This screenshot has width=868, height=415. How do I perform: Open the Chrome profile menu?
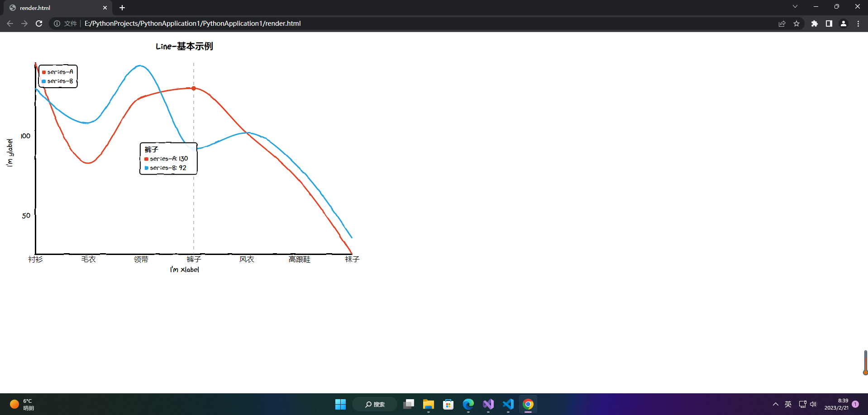pyautogui.click(x=844, y=24)
